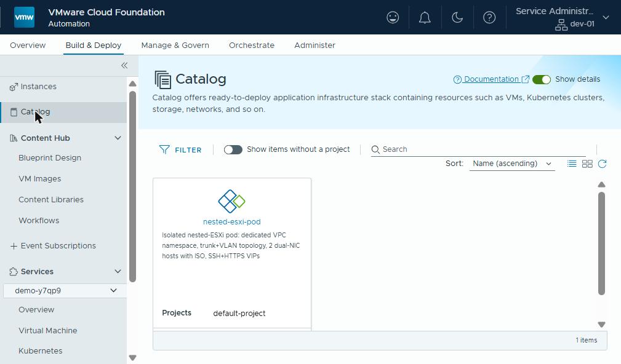
Task: Click the VMware vmw logo
Action: tap(24, 17)
